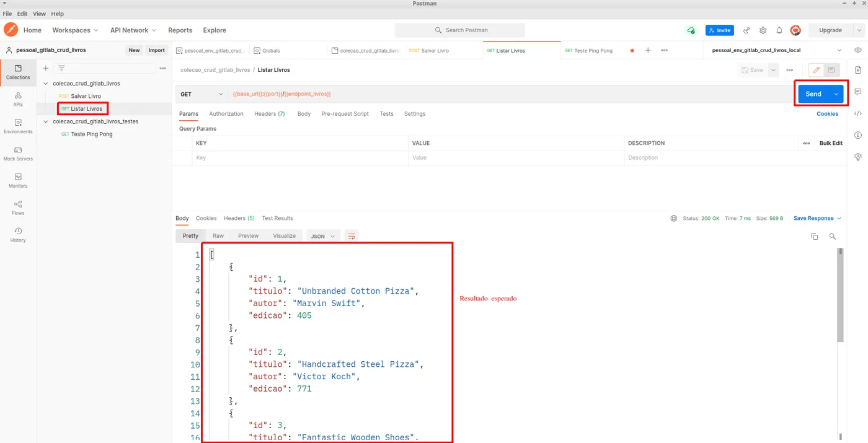
Task: Open the environment selector dropdown
Action: [777, 50]
